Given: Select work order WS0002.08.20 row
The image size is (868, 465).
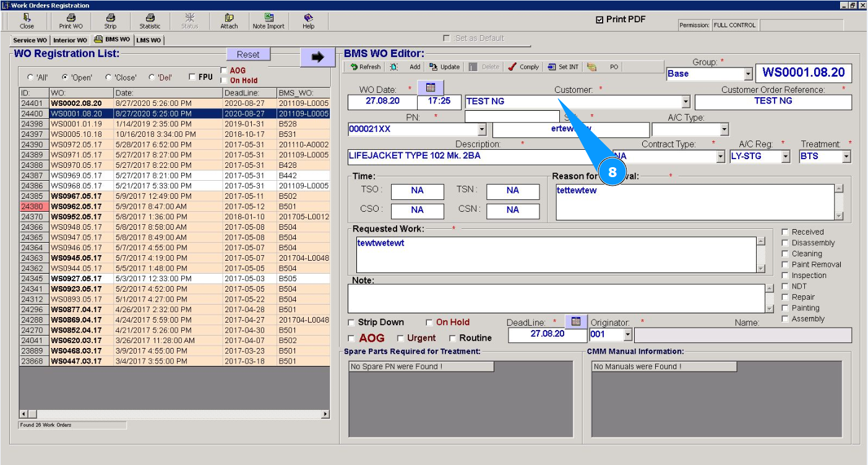Looking at the screenshot, I should (x=76, y=103).
